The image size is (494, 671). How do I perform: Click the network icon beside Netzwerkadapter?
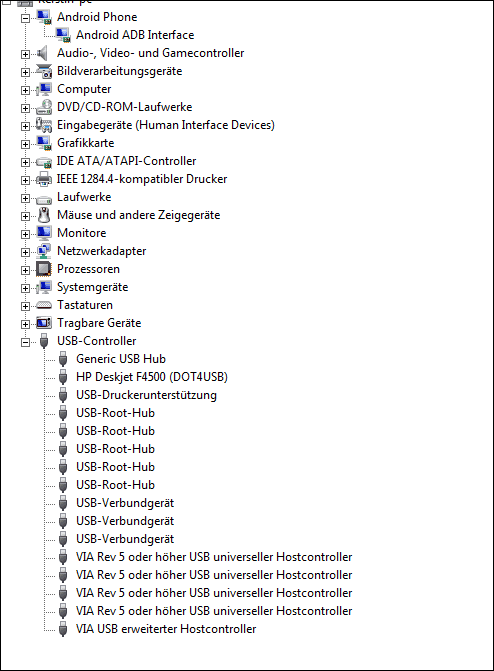tap(44, 251)
